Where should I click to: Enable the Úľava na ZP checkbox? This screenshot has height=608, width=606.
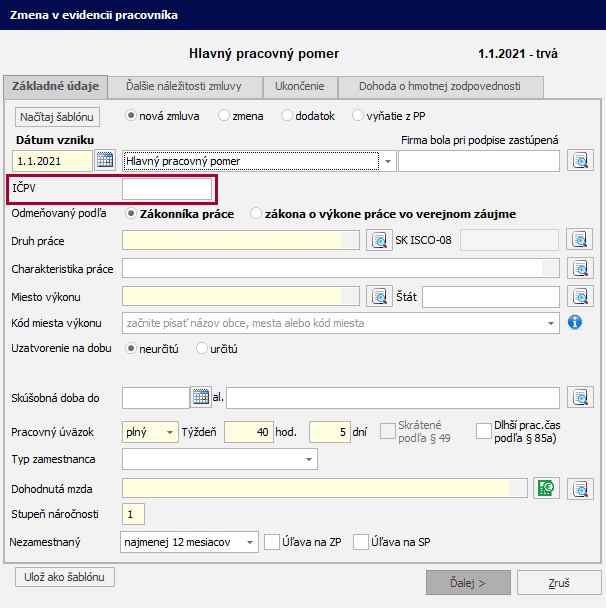(272, 542)
